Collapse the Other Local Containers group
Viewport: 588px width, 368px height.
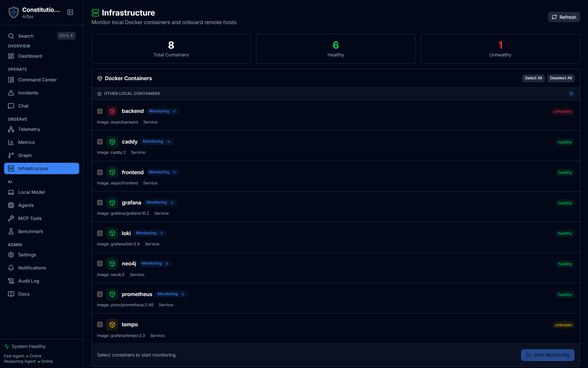(336, 94)
